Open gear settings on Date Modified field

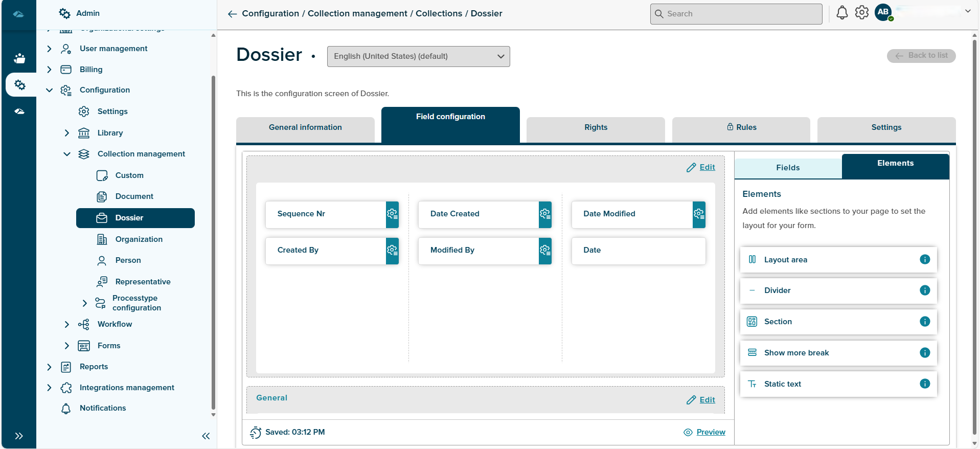pos(699,214)
